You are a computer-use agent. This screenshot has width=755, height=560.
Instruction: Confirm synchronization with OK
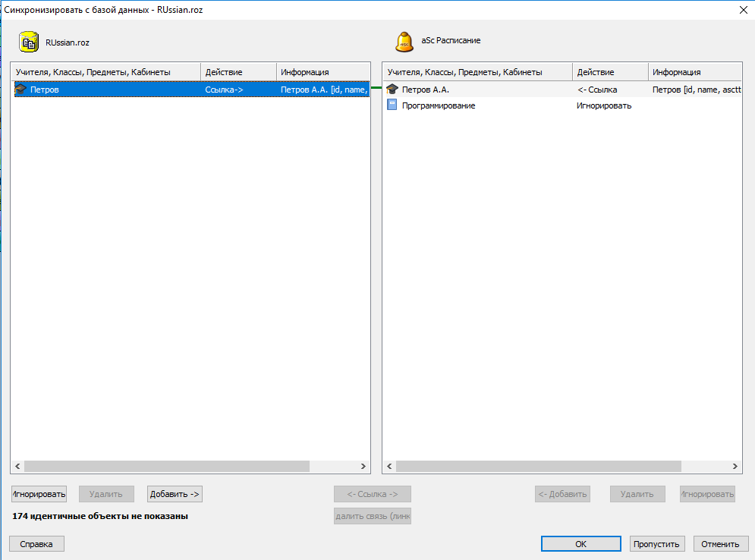(580, 543)
